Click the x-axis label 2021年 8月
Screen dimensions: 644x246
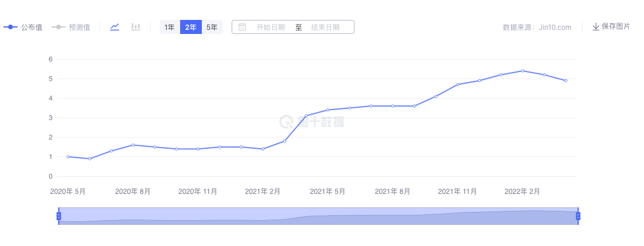[392, 192]
